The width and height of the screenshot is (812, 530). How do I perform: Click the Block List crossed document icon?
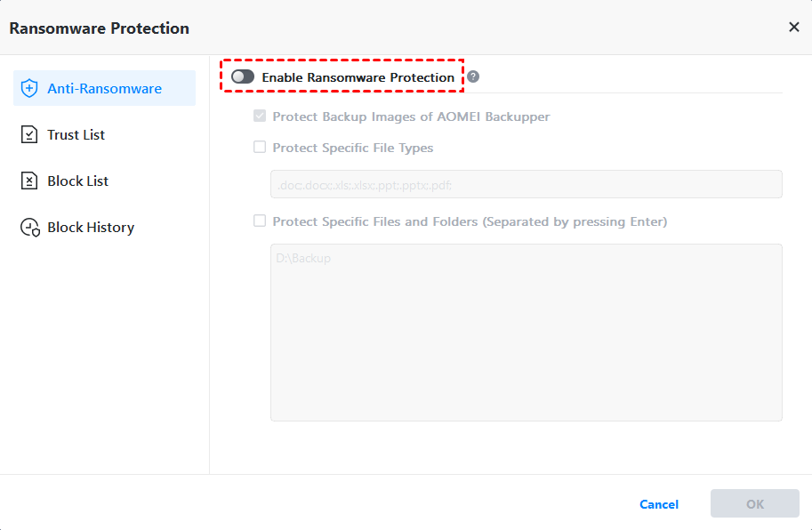pos(29,181)
